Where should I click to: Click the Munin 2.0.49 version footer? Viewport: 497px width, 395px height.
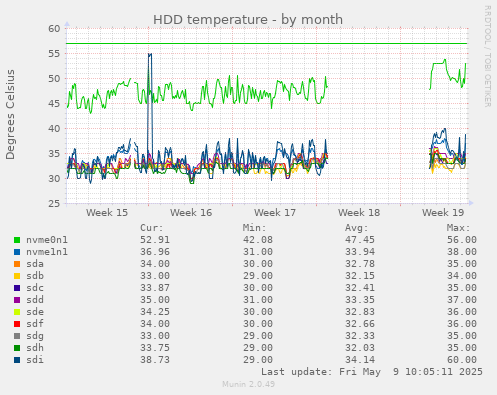tap(249, 384)
